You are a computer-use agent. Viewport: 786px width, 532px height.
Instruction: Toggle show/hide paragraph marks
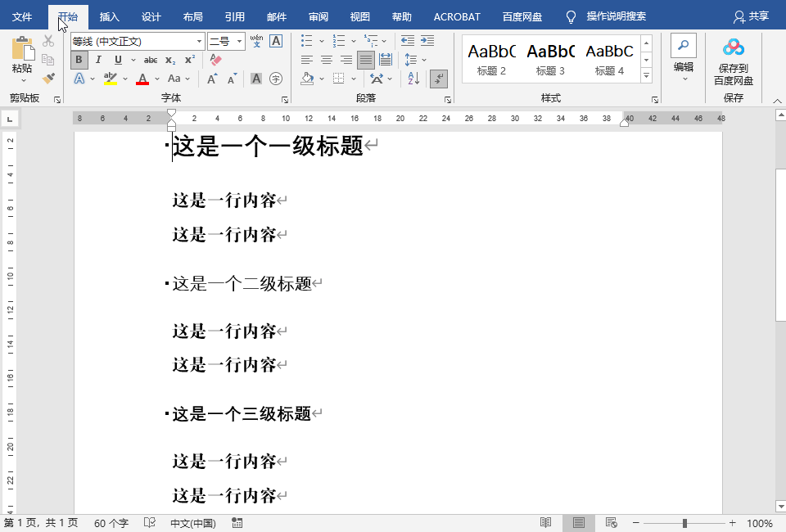tap(439, 79)
